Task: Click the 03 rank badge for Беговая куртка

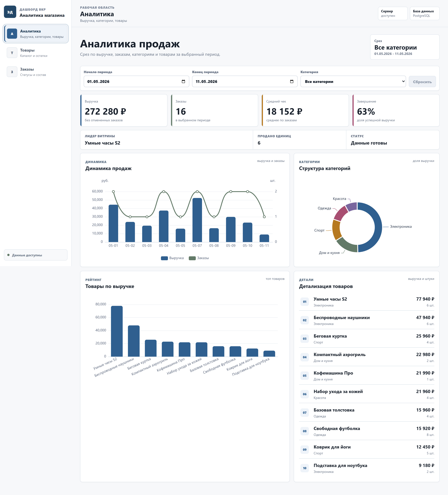Action: [x=305, y=339]
